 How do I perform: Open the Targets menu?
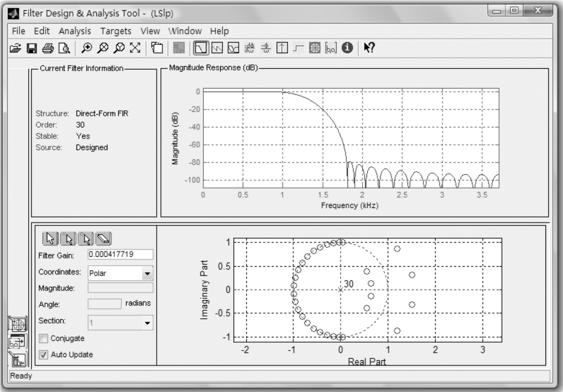tap(115, 31)
